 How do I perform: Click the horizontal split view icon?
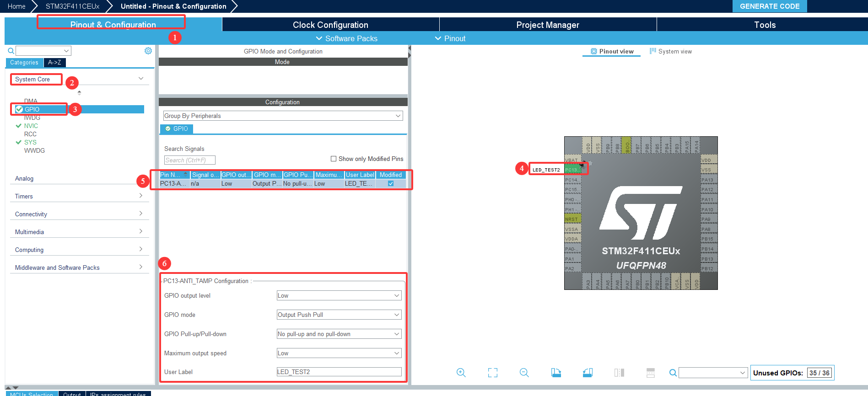[651, 373]
